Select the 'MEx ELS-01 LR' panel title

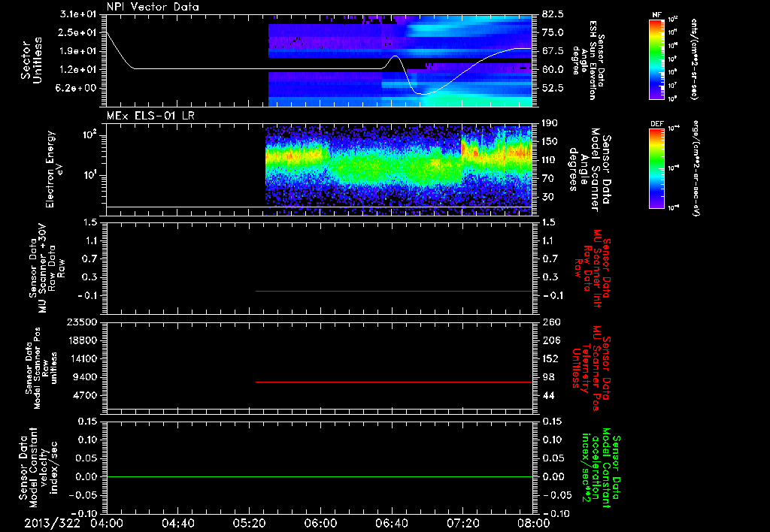pos(150,116)
